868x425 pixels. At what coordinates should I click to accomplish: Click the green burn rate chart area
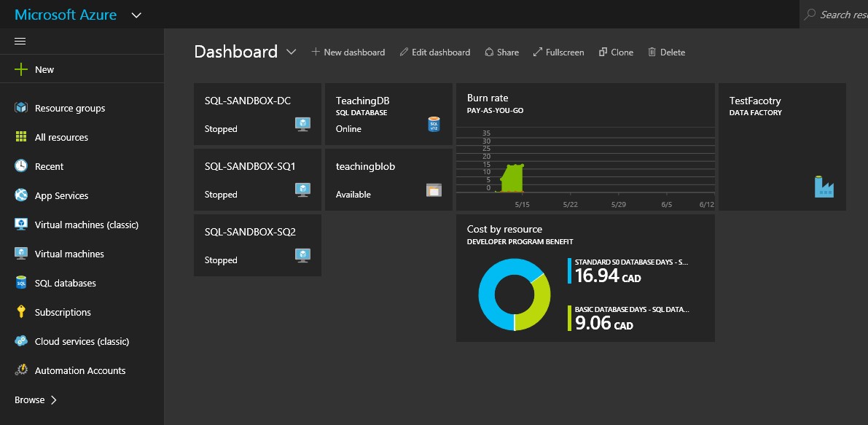click(512, 178)
